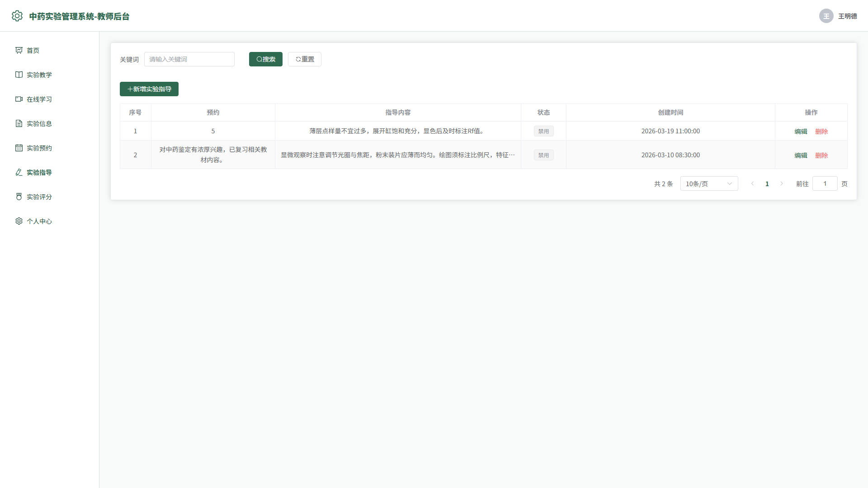
Task: Click user avatar next to 王明德
Action: [x=826, y=16]
